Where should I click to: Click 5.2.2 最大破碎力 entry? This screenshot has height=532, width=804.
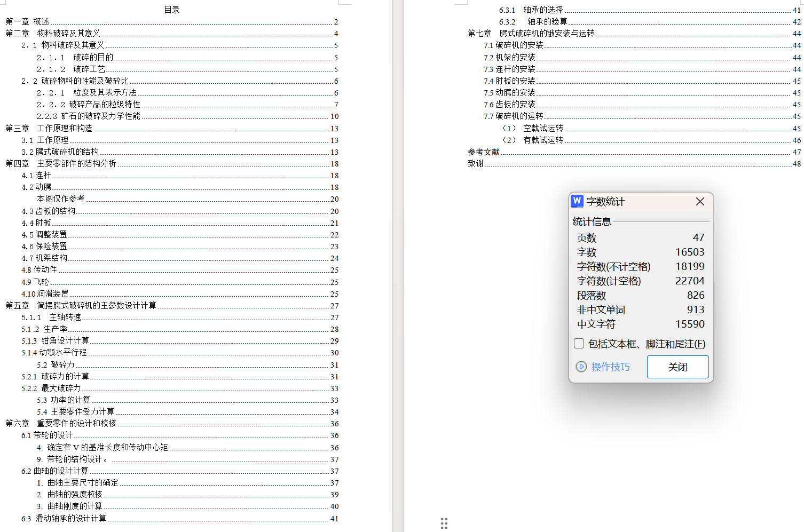tap(180, 388)
